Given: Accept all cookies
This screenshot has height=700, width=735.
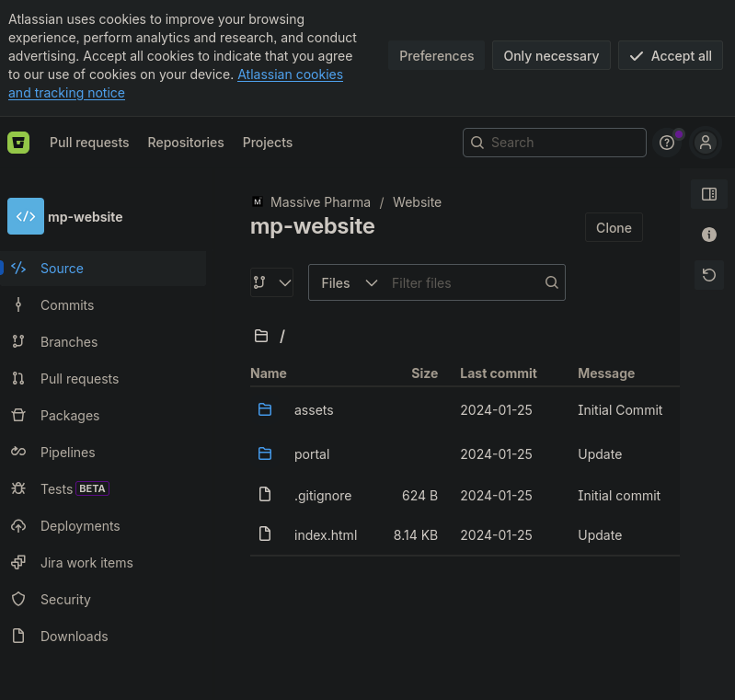Looking at the screenshot, I should 671,56.
